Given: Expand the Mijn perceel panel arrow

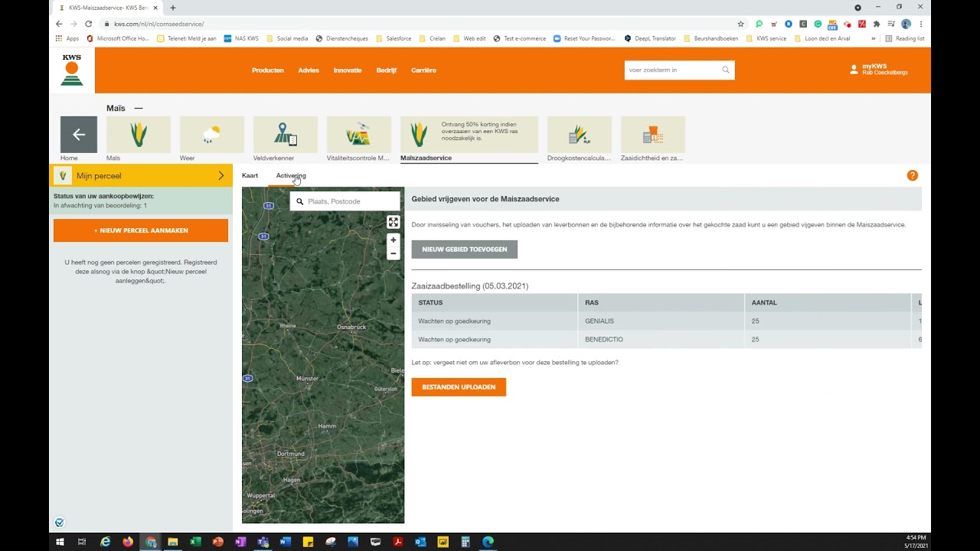Looking at the screenshot, I should pyautogui.click(x=221, y=175).
